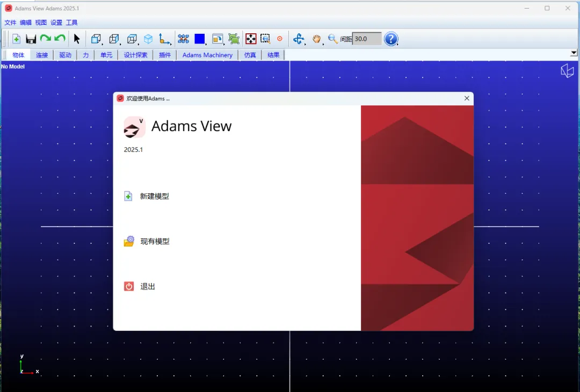
Task: Click the coordinate axes triad icon
Action: [164, 39]
